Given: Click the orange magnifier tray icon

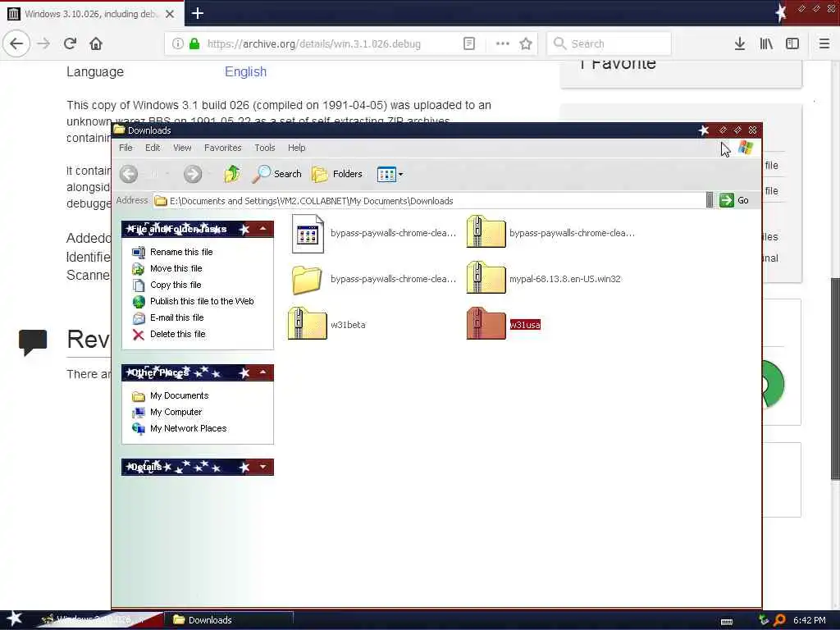Looking at the screenshot, I should (779, 620).
